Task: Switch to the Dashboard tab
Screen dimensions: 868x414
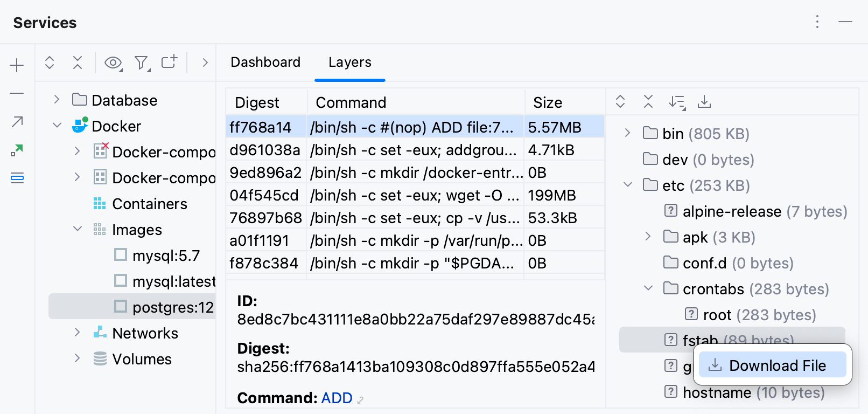Action: tap(265, 62)
